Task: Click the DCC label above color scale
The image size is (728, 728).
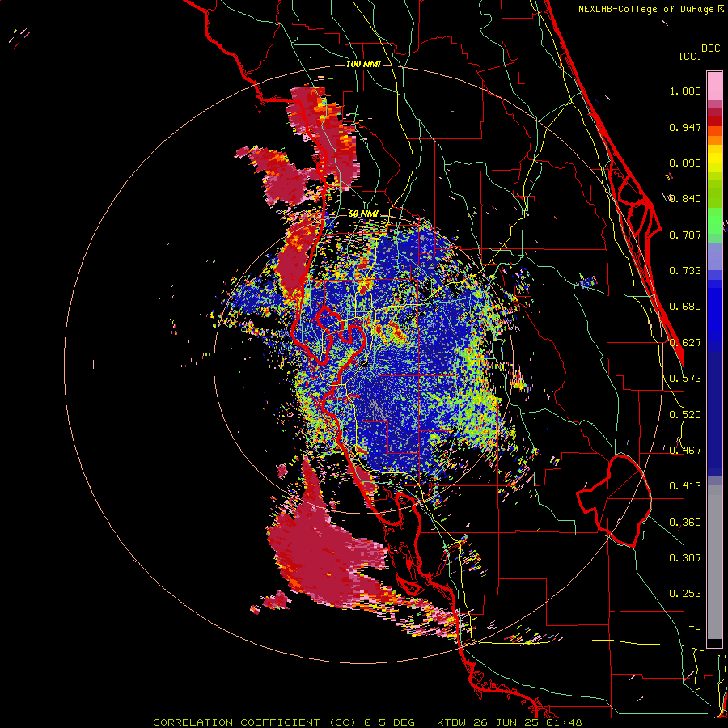Action: 710,49
